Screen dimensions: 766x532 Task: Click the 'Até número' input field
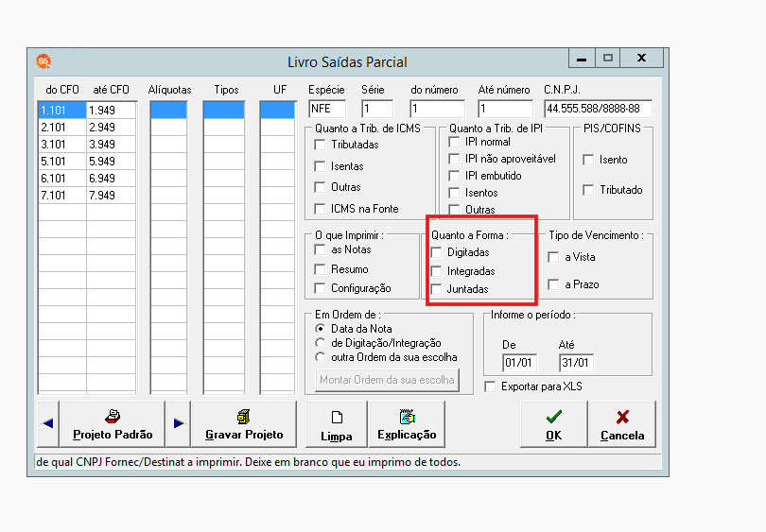click(x=506, y=109)
